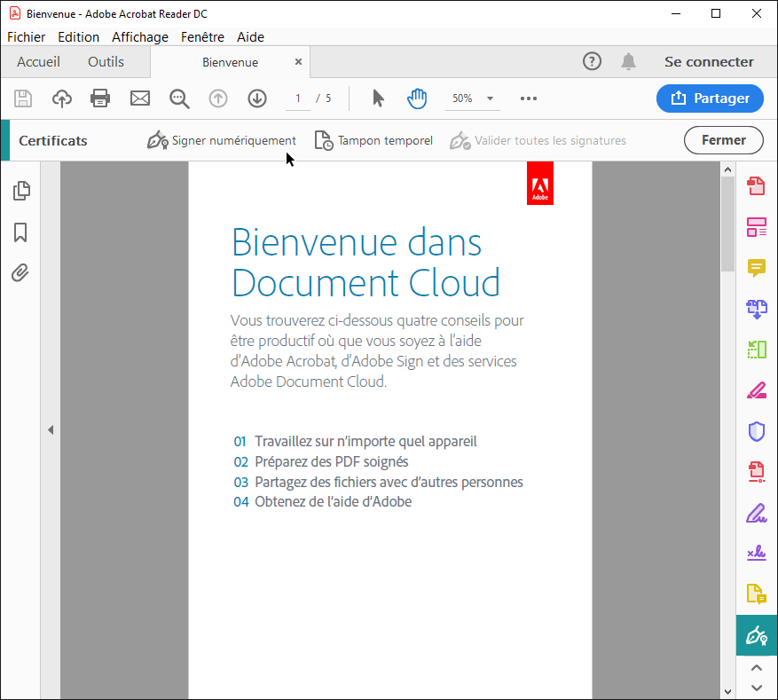
Task: Click the page number field
Action: coord(298,98)
